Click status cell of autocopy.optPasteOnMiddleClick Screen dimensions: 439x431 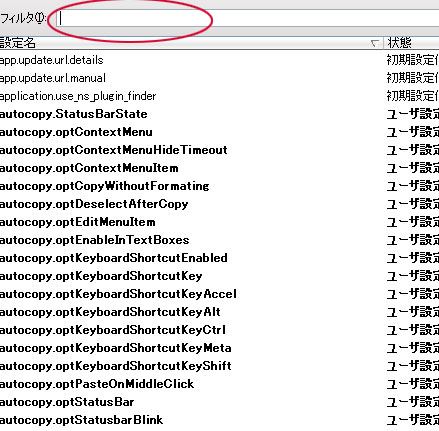point(413,384)
